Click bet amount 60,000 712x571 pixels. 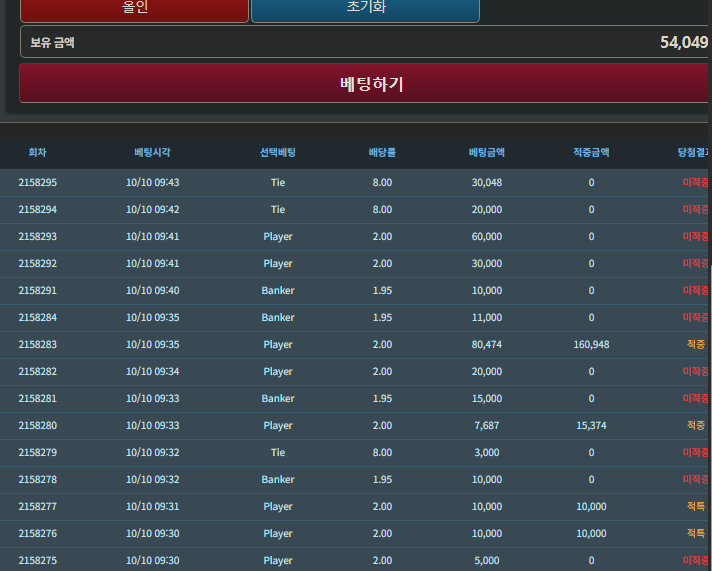tap(487, 237)
